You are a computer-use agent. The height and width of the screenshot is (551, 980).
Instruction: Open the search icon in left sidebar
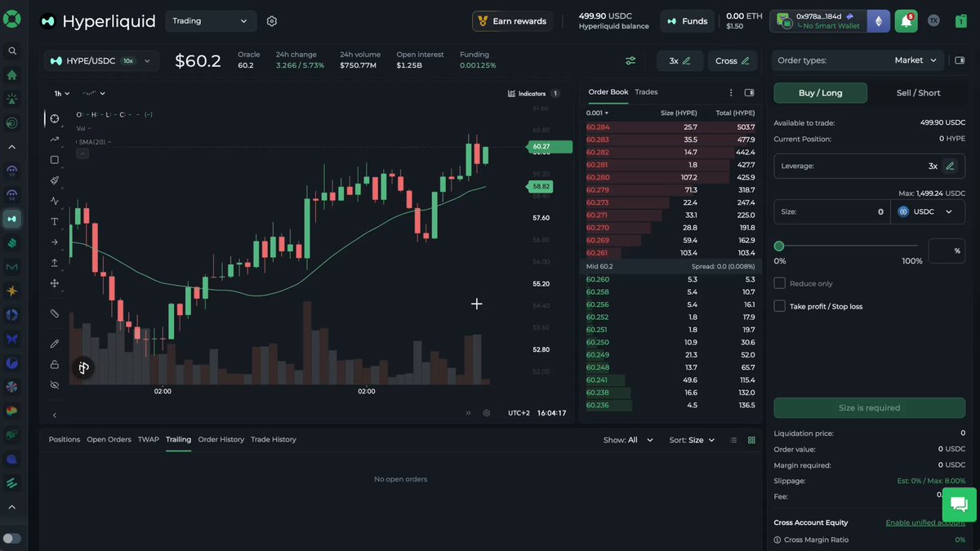click(x=12, y=51)
